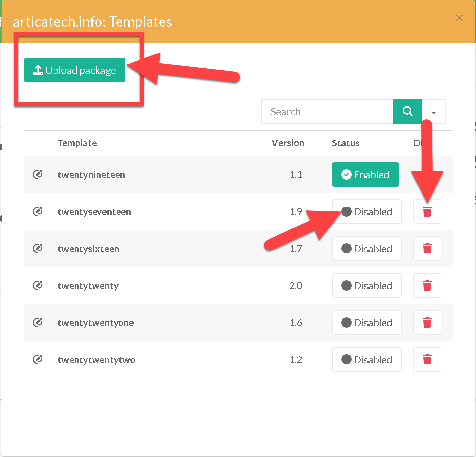Open the twentysixteen template name
This screenshot has height=457, width=476.
[88, 249]
